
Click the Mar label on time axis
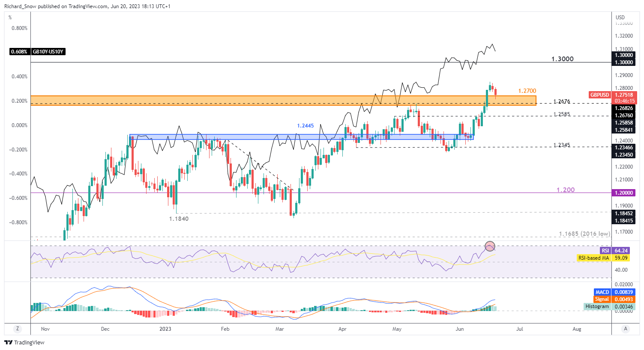[x=279, y=329]
